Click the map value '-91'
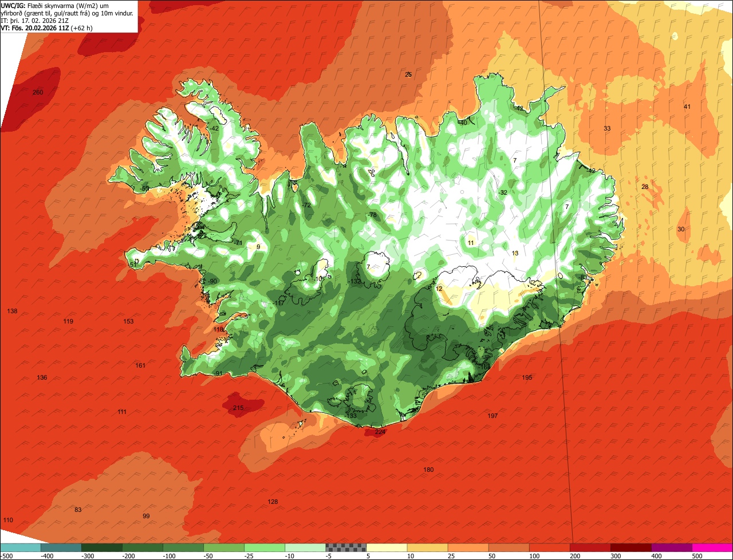 (218, 373)
